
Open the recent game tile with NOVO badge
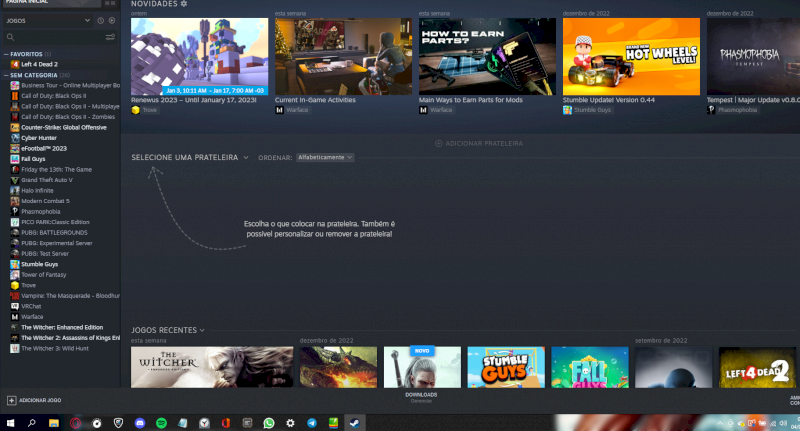(x=422, y=367)
